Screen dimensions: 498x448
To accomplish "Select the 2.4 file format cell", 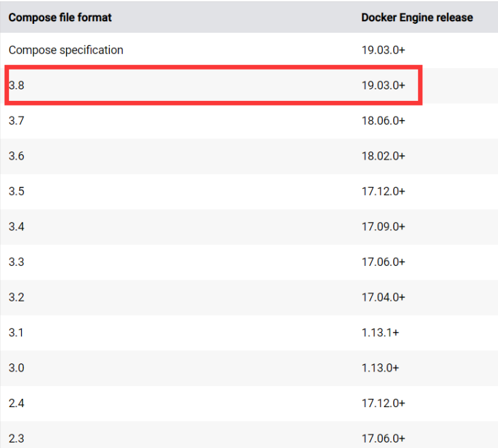I will [16, 403].
